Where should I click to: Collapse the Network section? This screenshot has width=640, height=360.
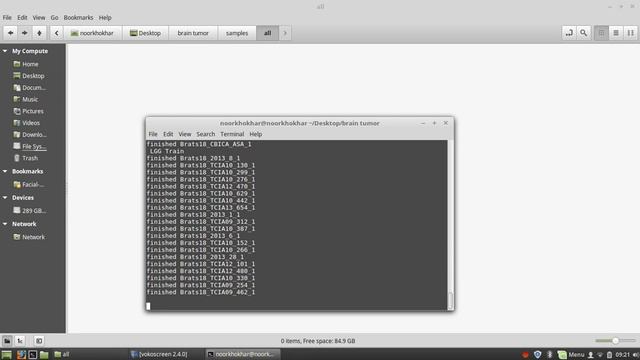[x=5, y=224]
